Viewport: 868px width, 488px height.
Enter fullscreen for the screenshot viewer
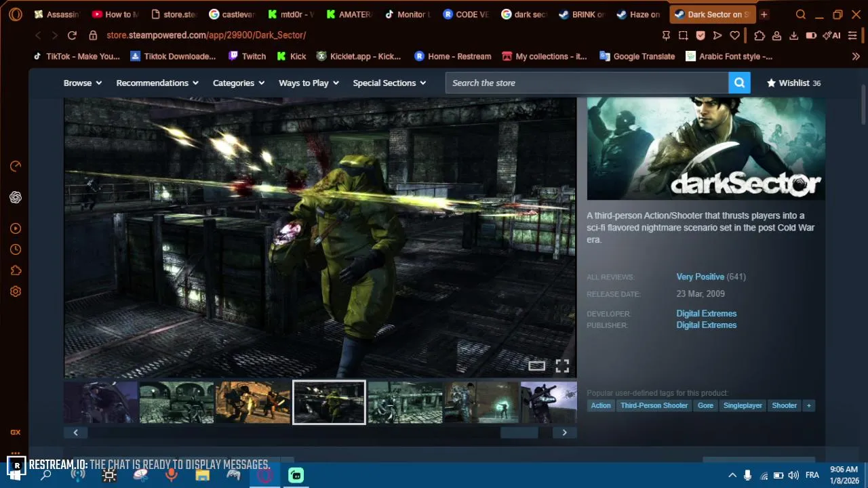562,366
